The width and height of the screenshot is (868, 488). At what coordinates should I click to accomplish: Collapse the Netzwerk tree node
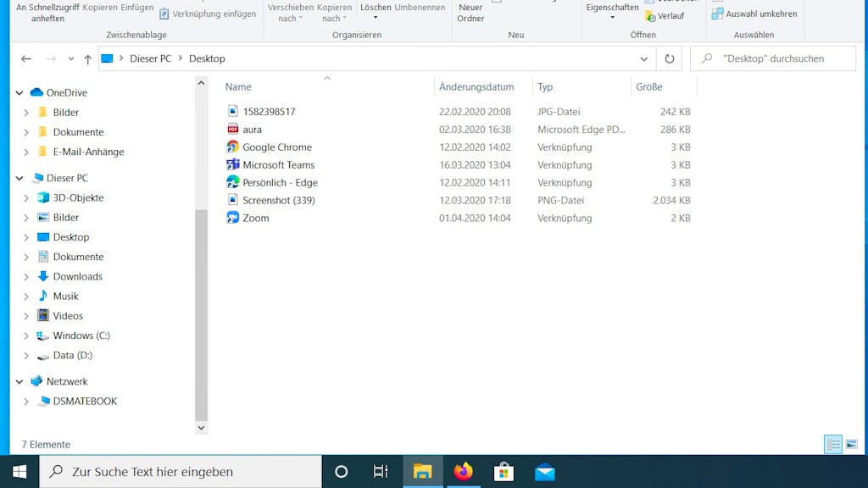(19, 382)
